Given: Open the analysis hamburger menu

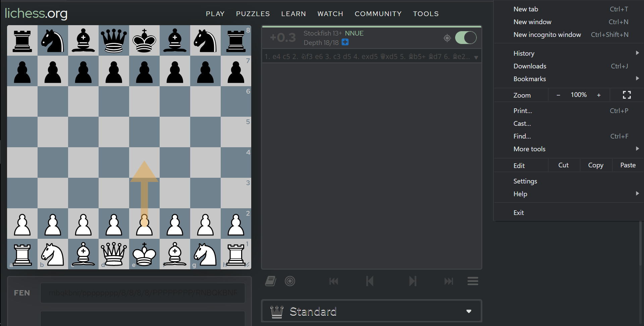Looking at the screenshot, I should click(x=472, y=281).
